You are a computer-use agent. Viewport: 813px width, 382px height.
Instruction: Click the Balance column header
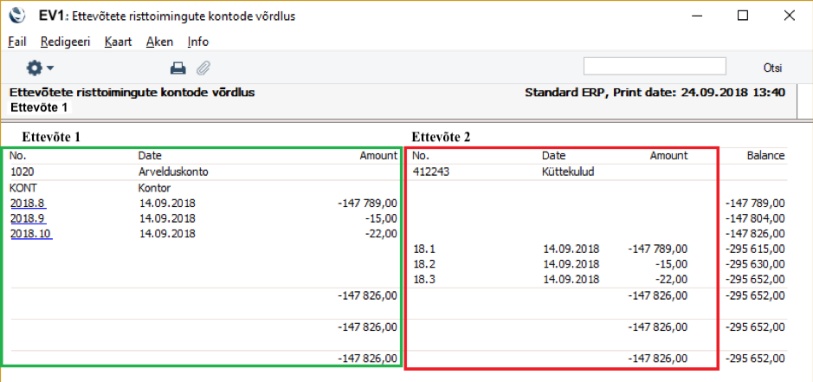766,155
